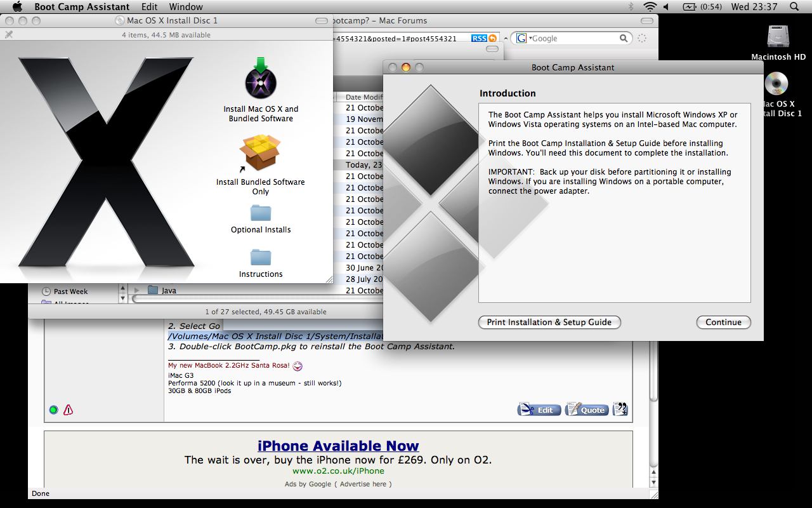Image resolution: width=812 pixels, height=508 pixels.
Task: Open the www.o2.co.uk/iPhone link
Action: 338,471
